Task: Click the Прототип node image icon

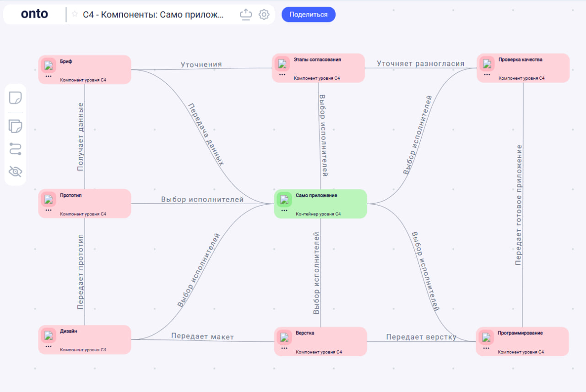Action: [x=49, y=199]
